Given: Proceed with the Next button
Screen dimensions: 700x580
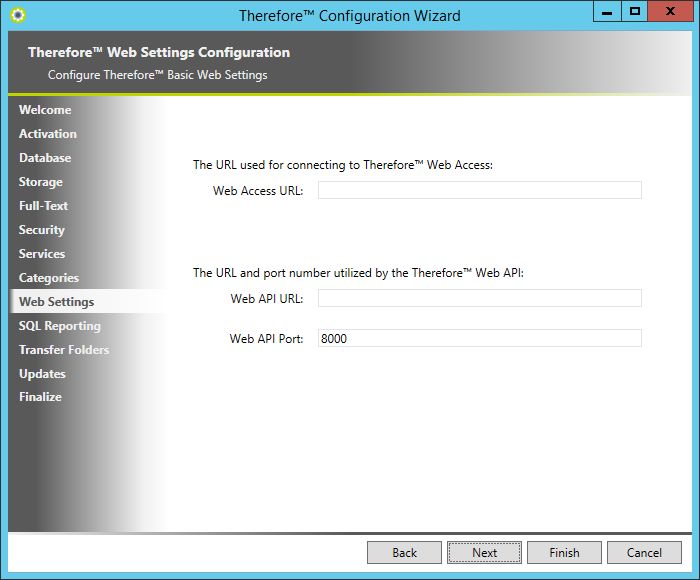Looking at the screenshot, I should coord(484,553).
